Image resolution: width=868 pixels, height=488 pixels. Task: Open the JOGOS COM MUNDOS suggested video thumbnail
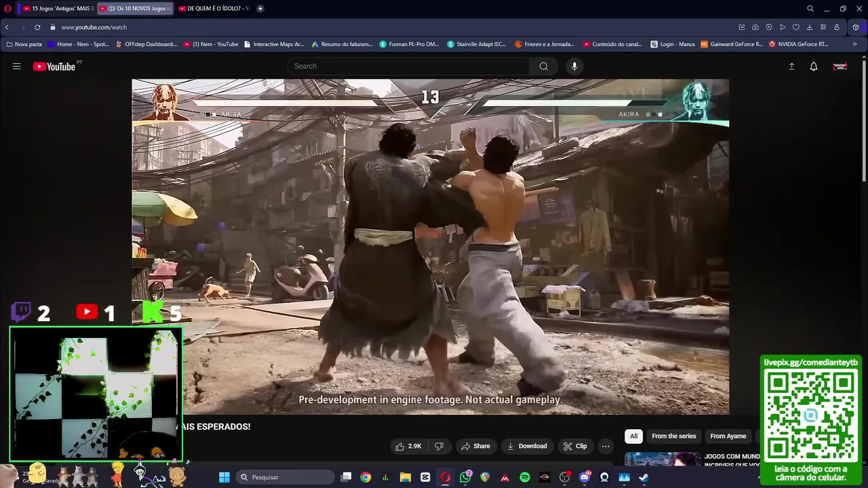click(663, 460)
